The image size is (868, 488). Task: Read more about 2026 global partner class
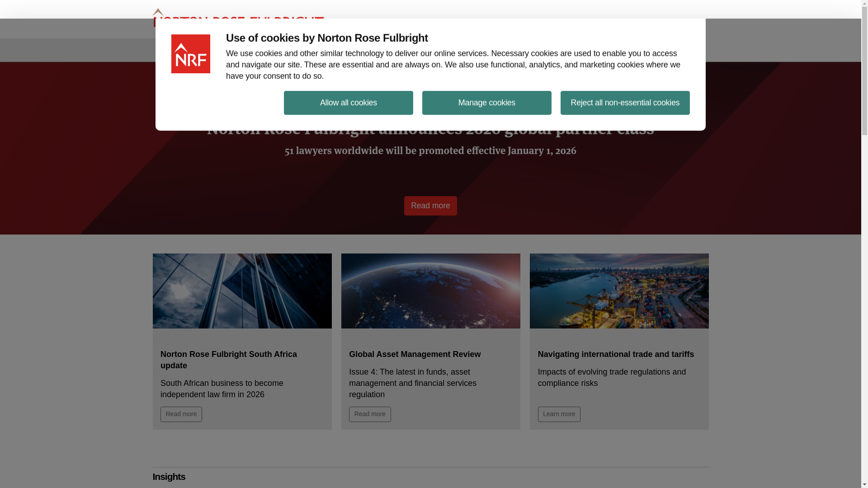point(430,206)
